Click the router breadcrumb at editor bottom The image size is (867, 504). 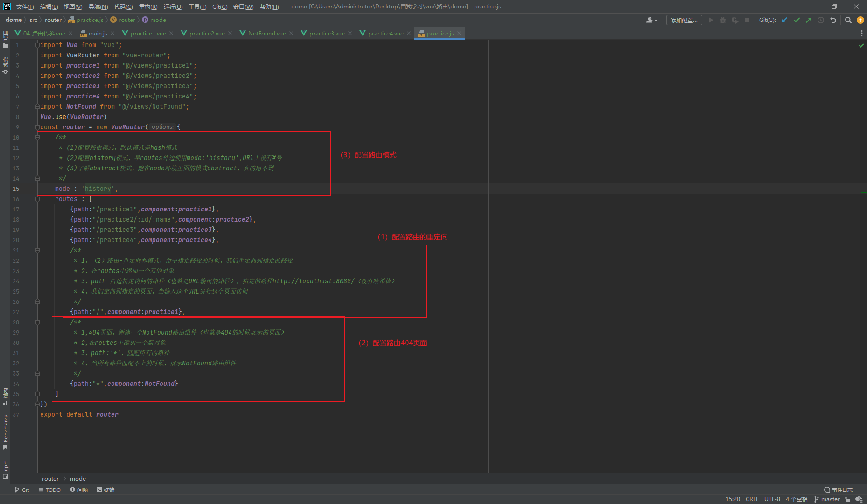coord(50,479)
